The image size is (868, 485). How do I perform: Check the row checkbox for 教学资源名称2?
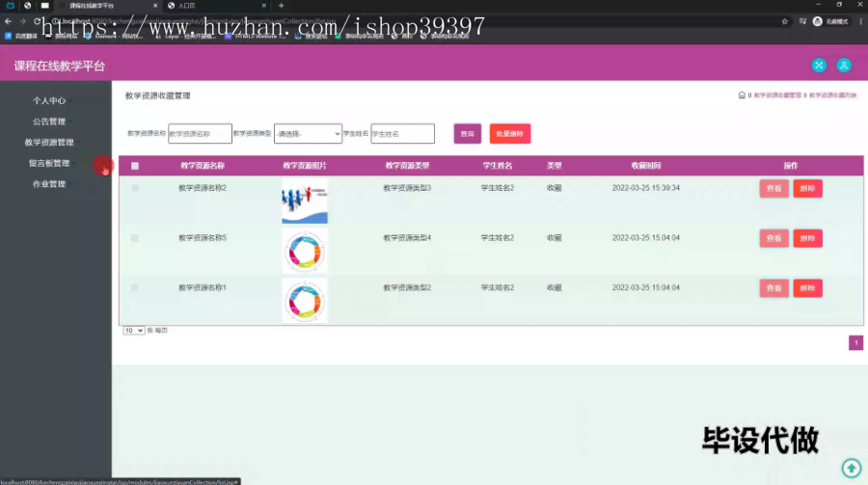tap(135, 188)
